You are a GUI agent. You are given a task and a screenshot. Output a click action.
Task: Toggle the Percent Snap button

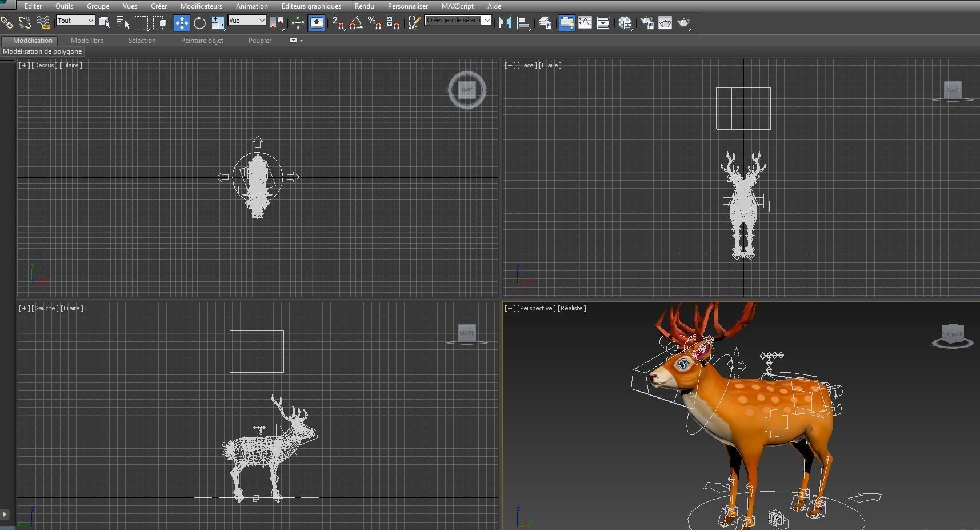375,23
